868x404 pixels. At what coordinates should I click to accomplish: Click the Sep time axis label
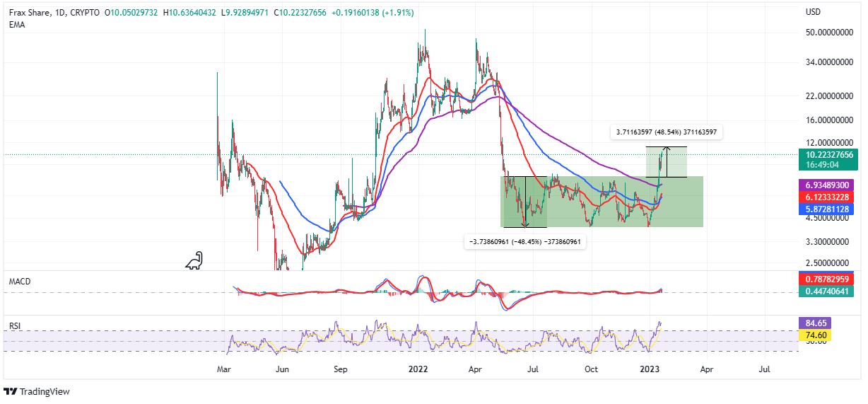click(341, 369)
